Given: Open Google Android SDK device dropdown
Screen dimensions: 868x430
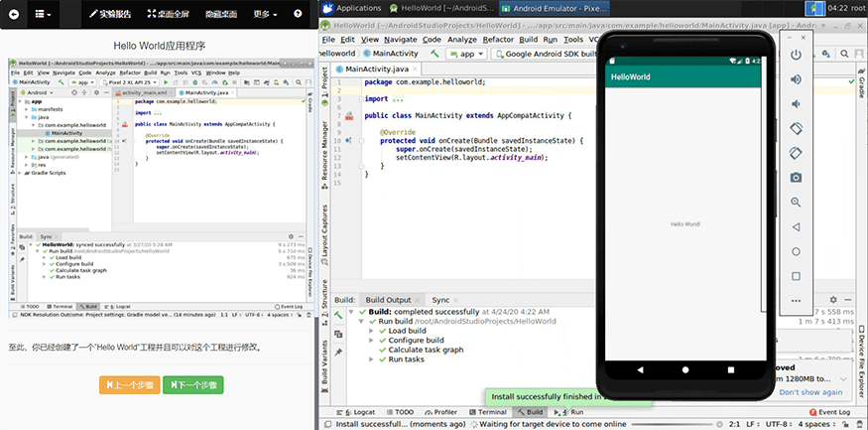Looking at the screenshot, I should (x=546, y=54).
